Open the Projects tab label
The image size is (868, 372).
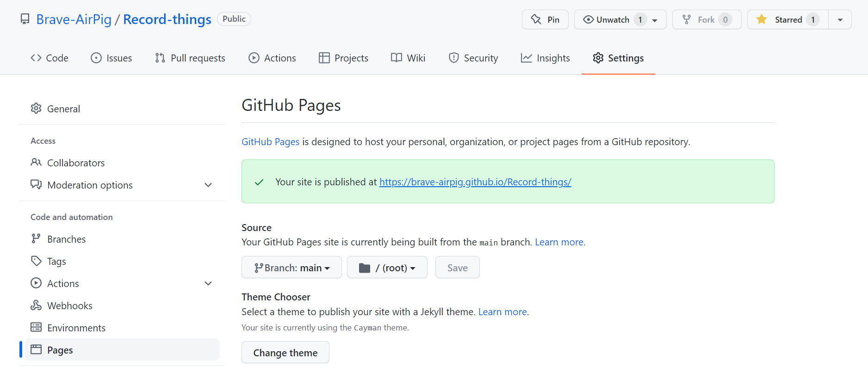[351, 58]
